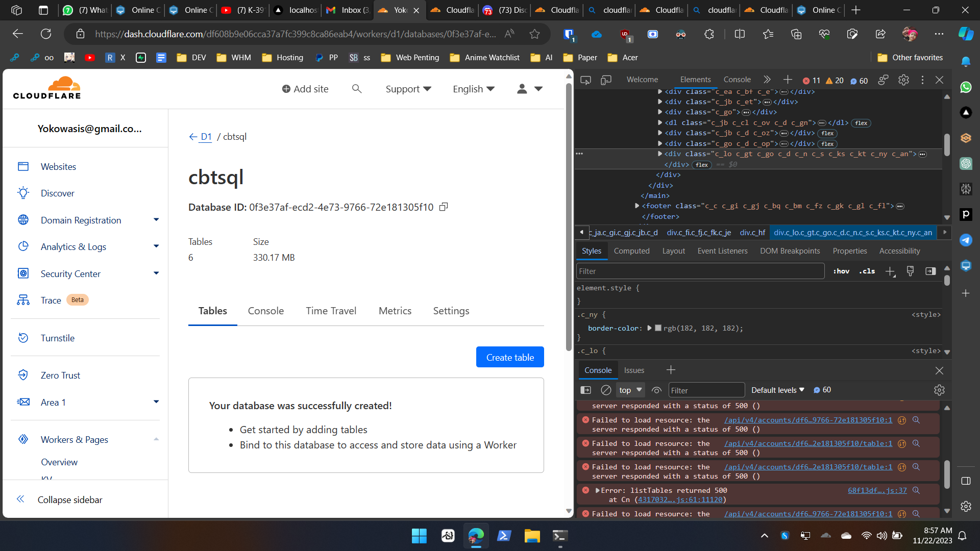
Task: Click the new style rule plus icon
Action: (x=890, y=271)
